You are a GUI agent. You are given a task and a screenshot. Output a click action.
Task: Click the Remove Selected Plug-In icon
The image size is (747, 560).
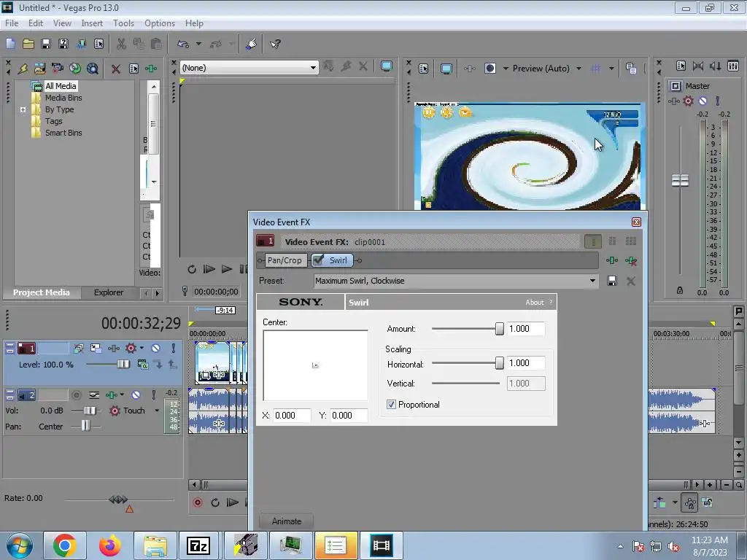pyautogui.click(x=631, y=260)
